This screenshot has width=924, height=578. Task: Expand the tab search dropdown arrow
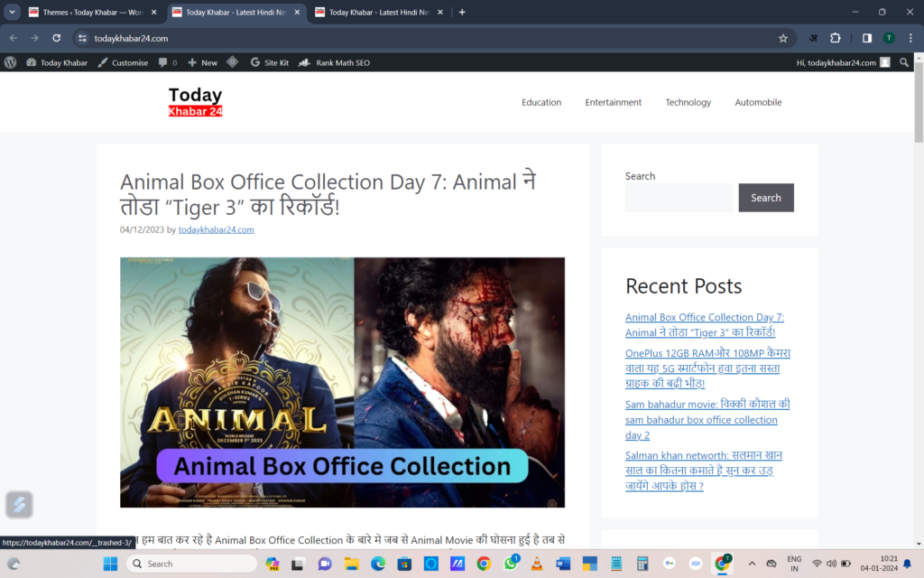click(x=13, y=12)
